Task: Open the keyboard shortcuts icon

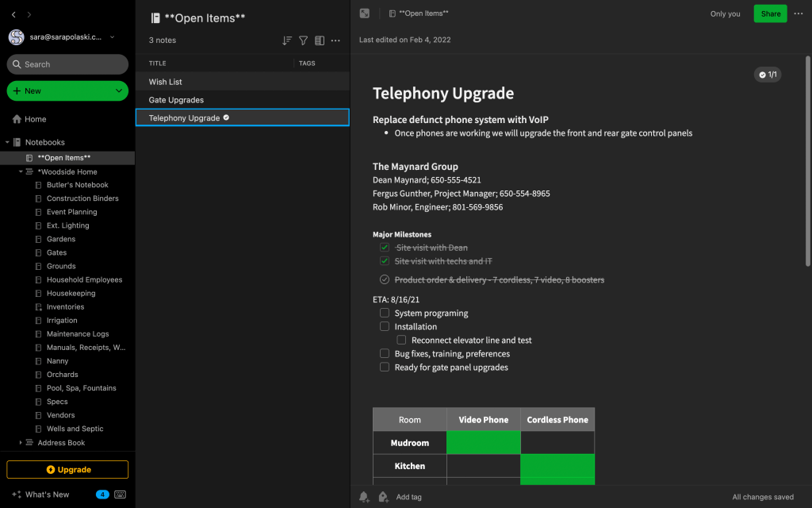Action: pos(121,495)
